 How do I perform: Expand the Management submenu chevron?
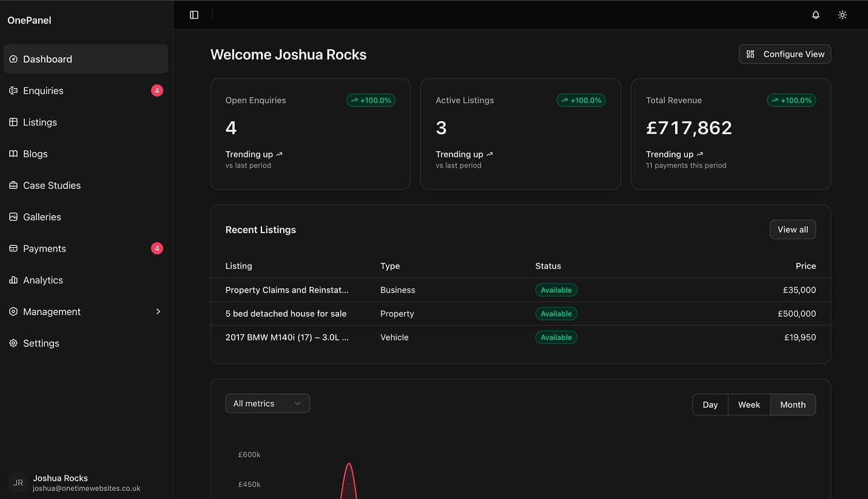[x=158, y=312]
